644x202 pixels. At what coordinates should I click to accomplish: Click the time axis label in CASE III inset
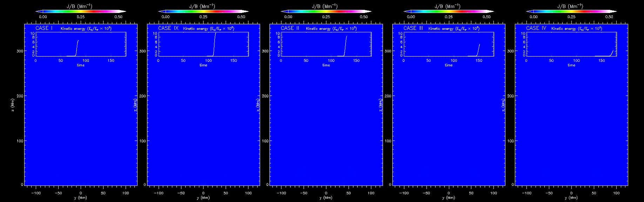click(449, 65)
